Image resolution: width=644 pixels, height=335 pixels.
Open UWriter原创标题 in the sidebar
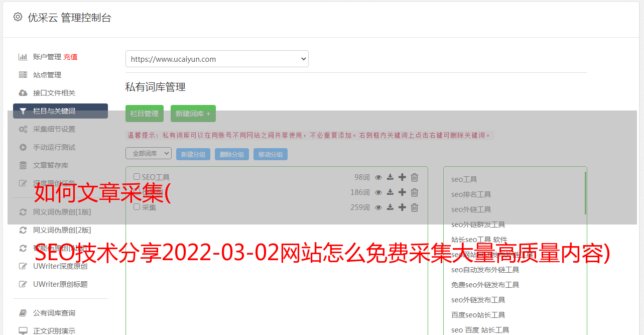(60, 284)
